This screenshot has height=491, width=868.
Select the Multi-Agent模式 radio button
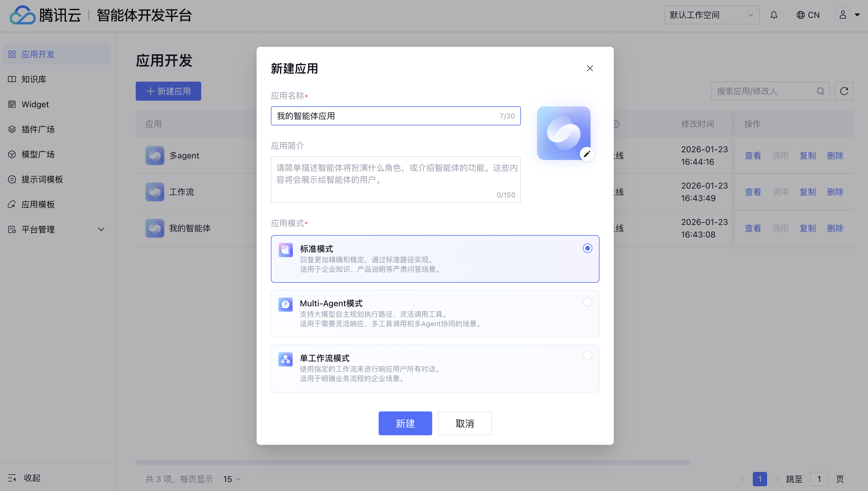587,302
